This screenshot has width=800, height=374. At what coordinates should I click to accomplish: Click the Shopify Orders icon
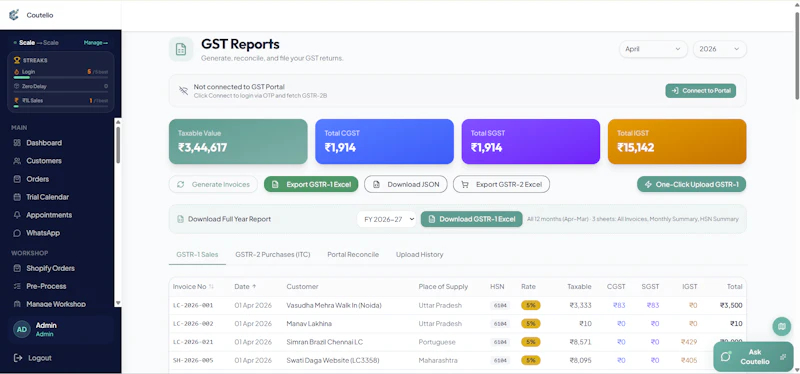click(x=17, y=268)
